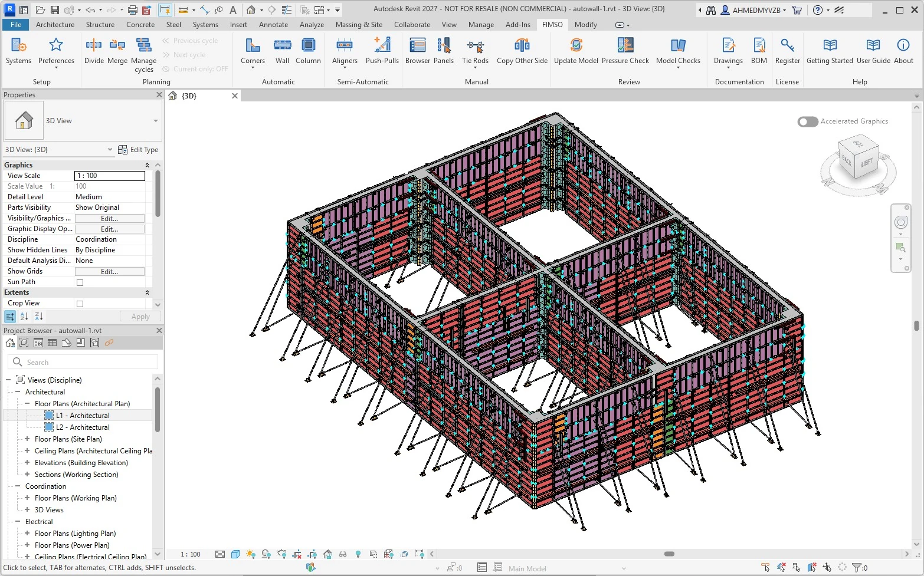Screen dimensions: 924x576
Task: Open the BOM documentation tool
Action: 759,51
